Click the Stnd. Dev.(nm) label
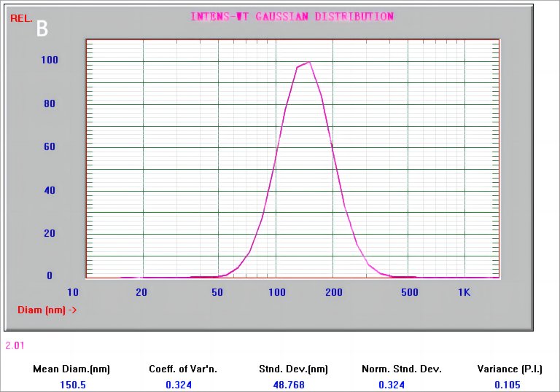 pyautogui.click(x=293, y=369)
